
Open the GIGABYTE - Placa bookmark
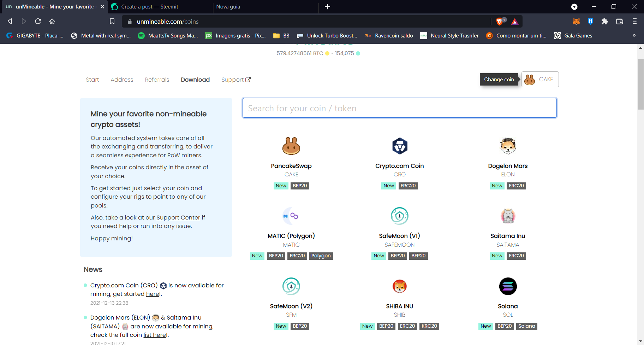[x=35, y=36]
